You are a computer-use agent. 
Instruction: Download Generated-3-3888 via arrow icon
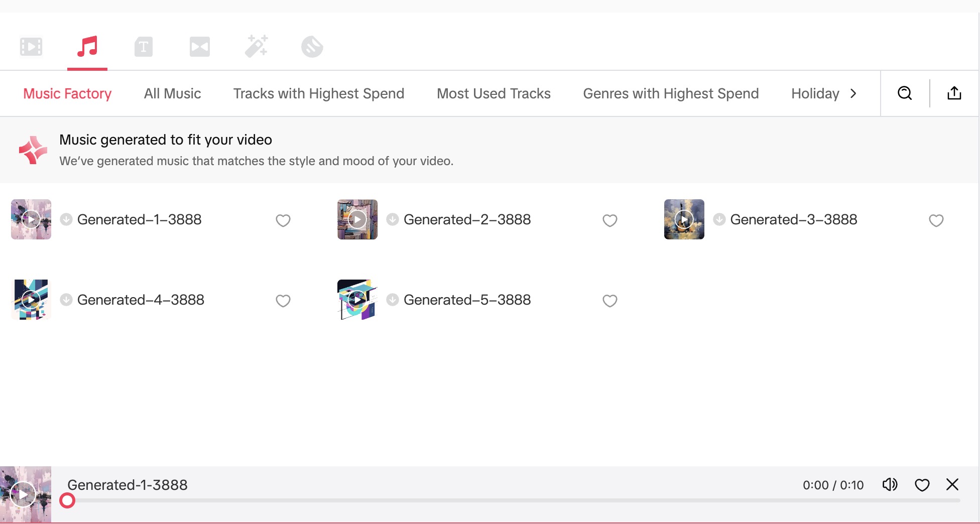tap(719, 219)
